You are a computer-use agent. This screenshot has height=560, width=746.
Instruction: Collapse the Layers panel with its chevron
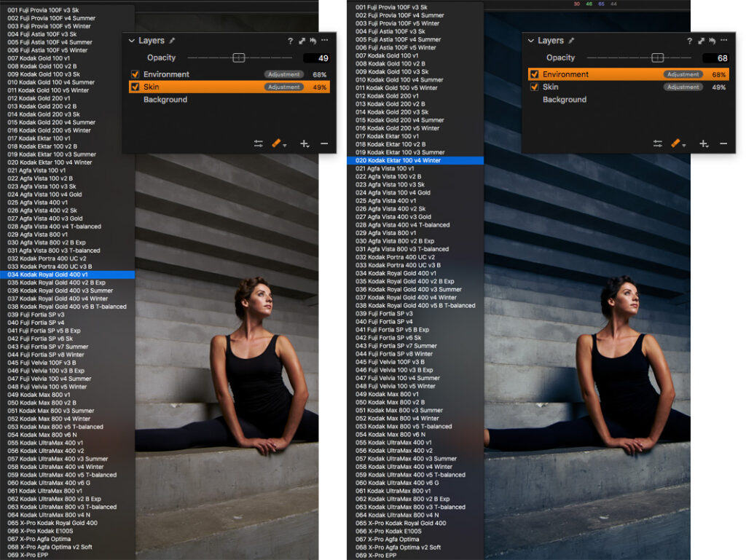(133, 41)
